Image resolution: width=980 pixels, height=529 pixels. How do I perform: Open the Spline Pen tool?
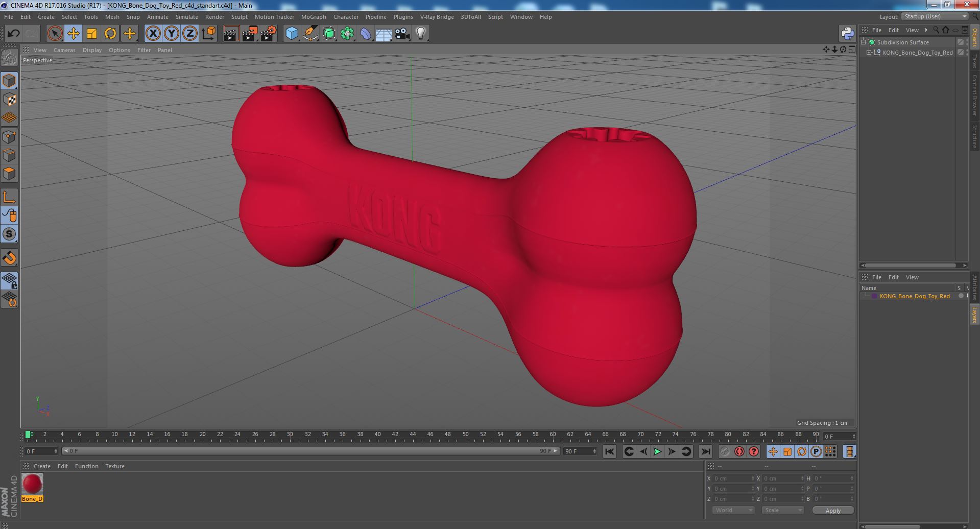(310, 34)
